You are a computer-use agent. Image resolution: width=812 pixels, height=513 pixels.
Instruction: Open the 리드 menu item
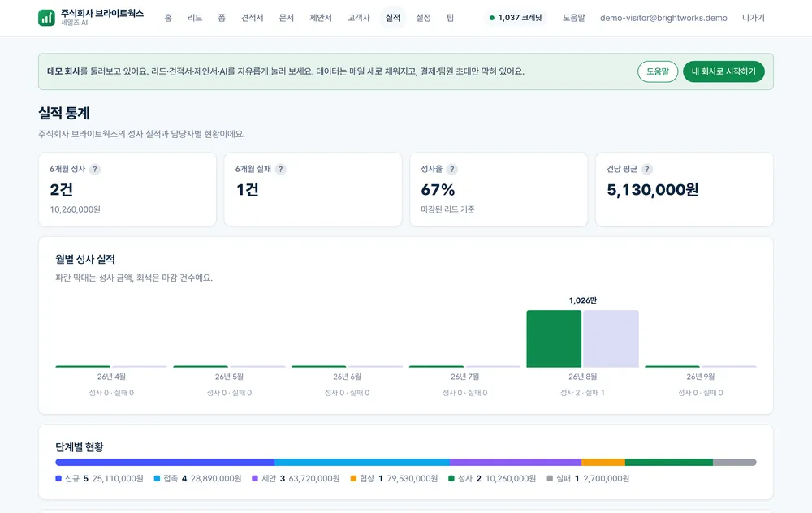(x=195, y=18)
